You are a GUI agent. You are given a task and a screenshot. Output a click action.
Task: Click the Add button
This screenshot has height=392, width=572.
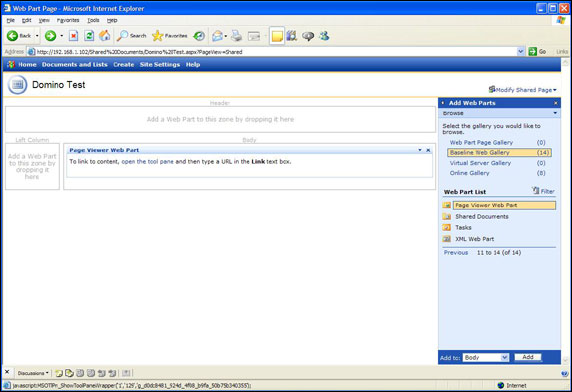[527, 357]
